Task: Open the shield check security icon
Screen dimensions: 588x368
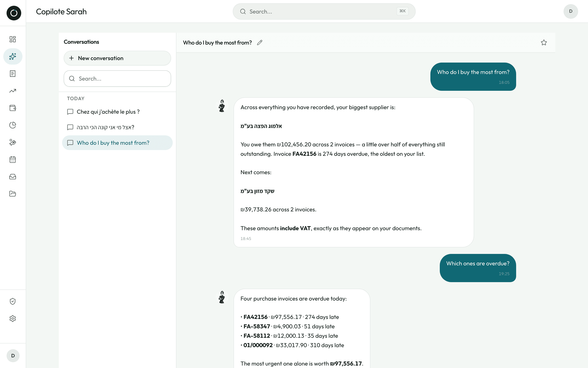Action: coord(13,301)
